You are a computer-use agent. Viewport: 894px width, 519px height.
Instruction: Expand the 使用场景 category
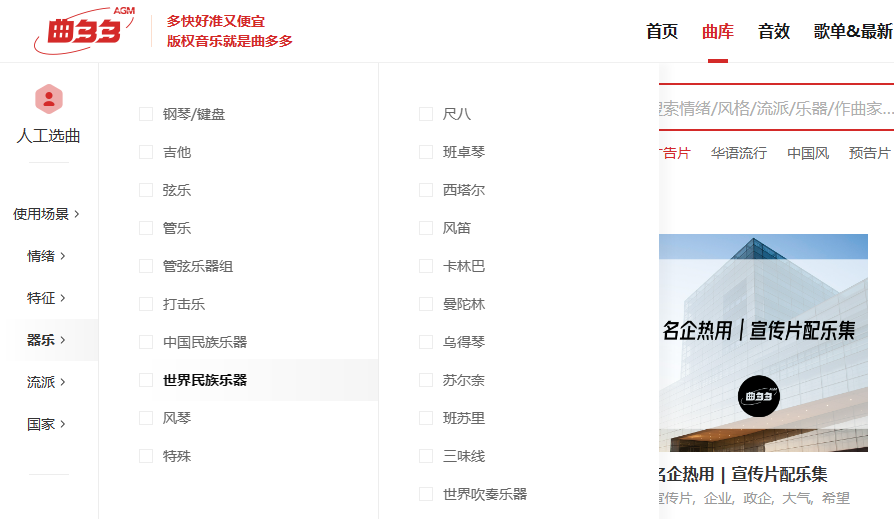tap(46, 214)
